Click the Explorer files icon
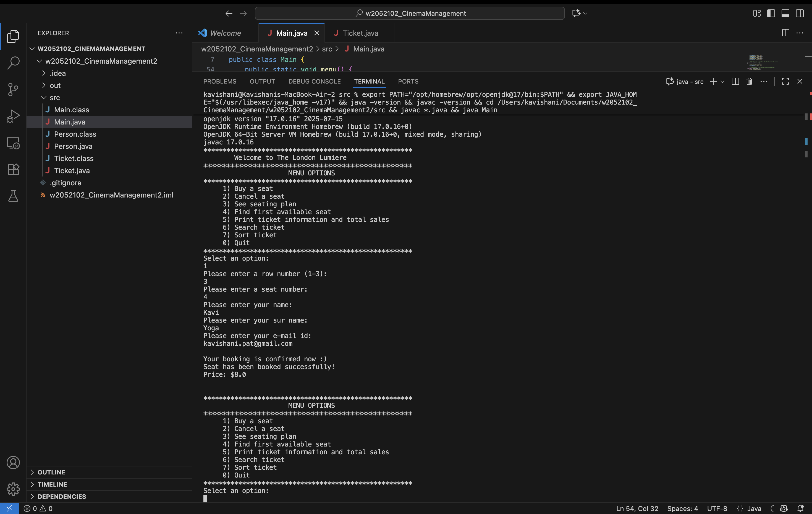The width and height of the screenshot is (812, 514). 13,37
